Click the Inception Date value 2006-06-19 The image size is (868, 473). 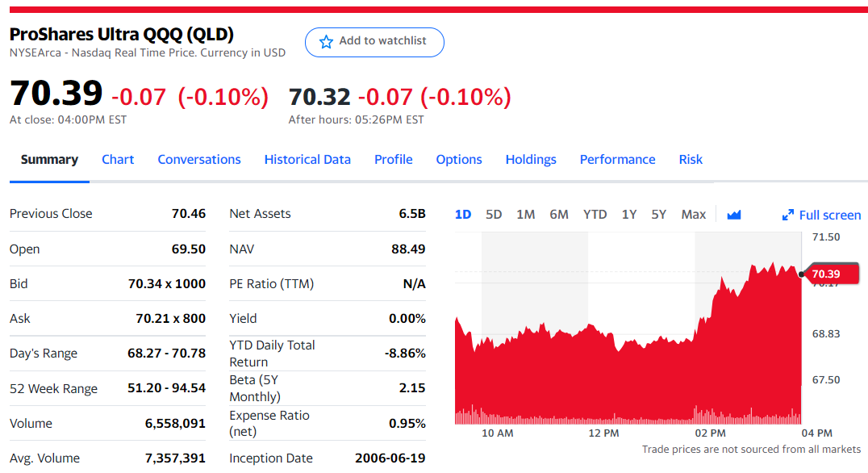(390, 458)
